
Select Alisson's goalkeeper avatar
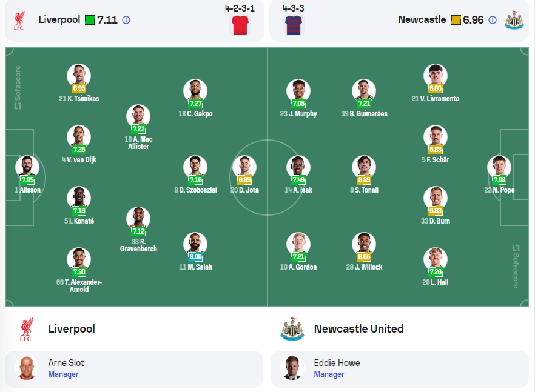coord(27,167)
